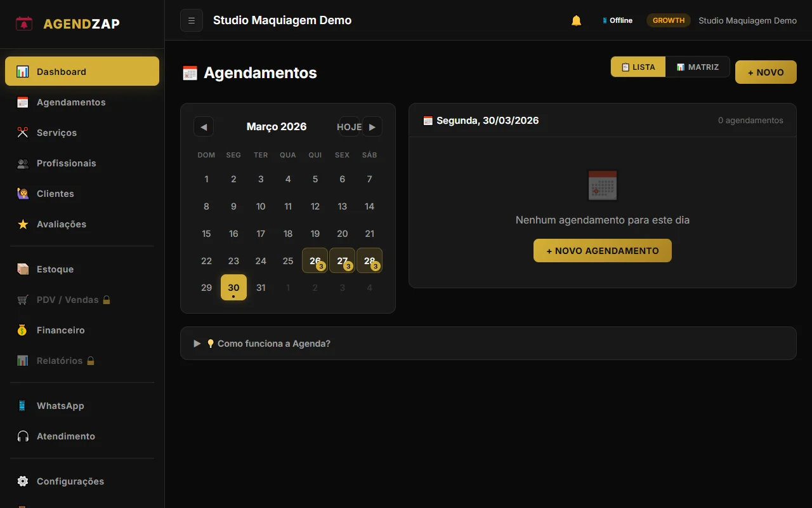
Task: Click the notification bell icon
Action: pos(576,20)
